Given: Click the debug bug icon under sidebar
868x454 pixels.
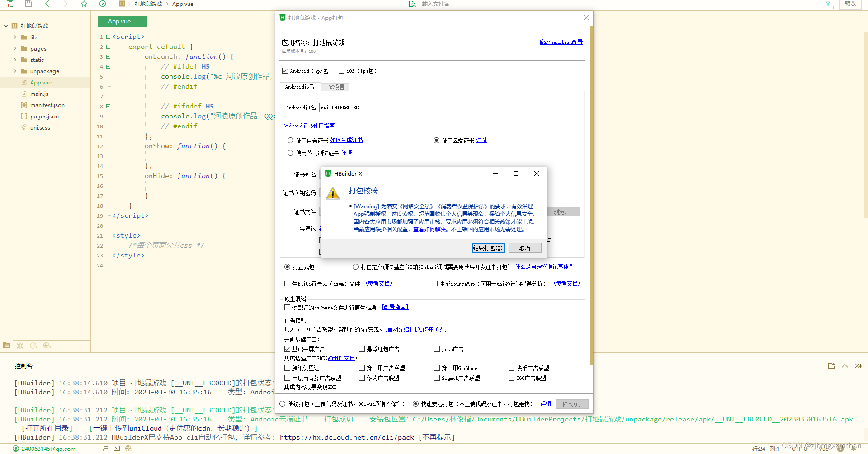Looking at the screenshot, I should click(x=20, y=346).
